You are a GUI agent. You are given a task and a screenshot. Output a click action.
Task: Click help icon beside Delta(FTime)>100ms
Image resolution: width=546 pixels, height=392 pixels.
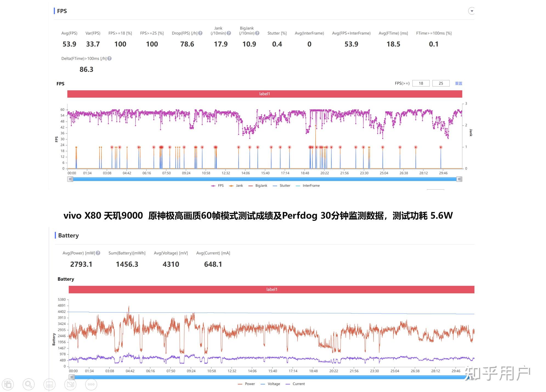point(109,58)
